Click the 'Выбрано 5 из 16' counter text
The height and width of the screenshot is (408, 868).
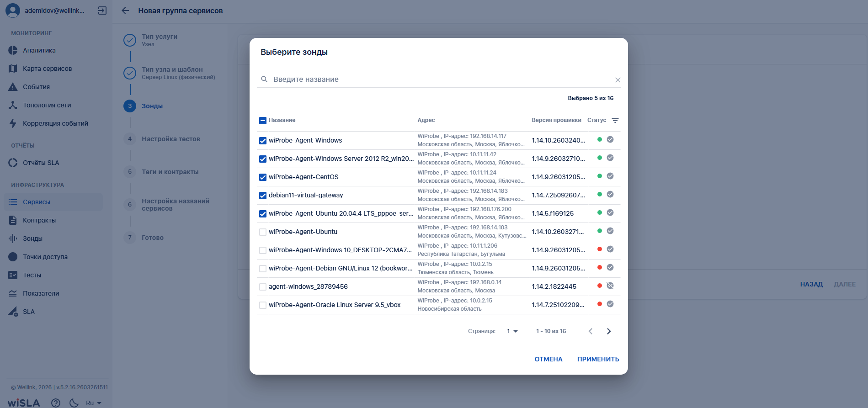(591, 98)
